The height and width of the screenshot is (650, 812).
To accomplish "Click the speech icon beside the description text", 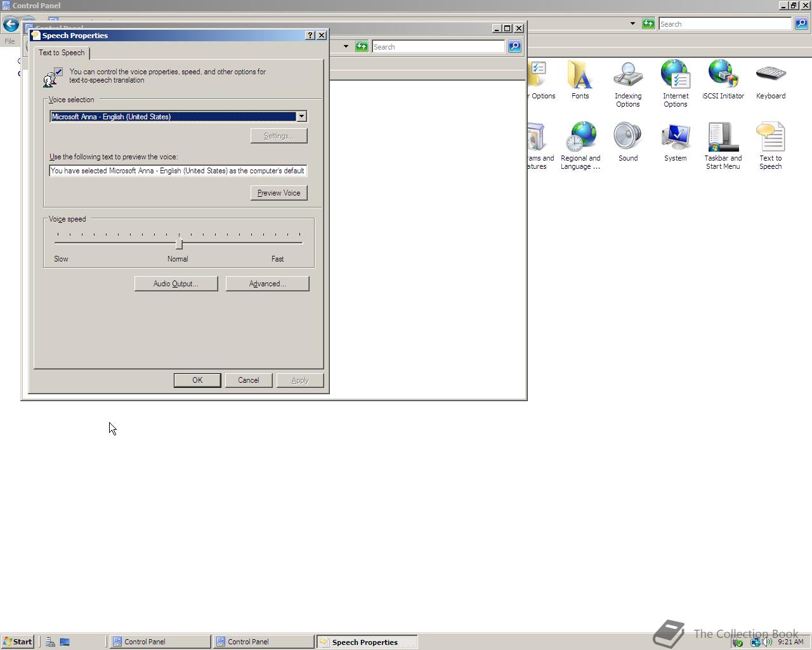I will pyautogui.click(x=51, y=77).
